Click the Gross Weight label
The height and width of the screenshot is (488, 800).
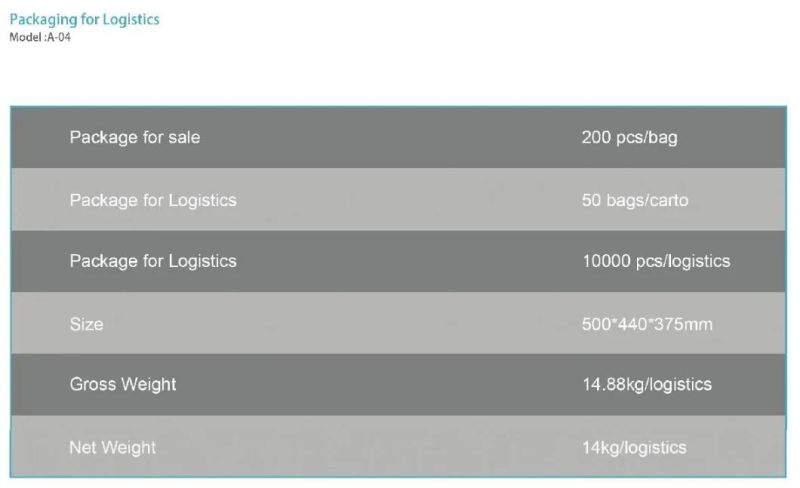[123, 384]
